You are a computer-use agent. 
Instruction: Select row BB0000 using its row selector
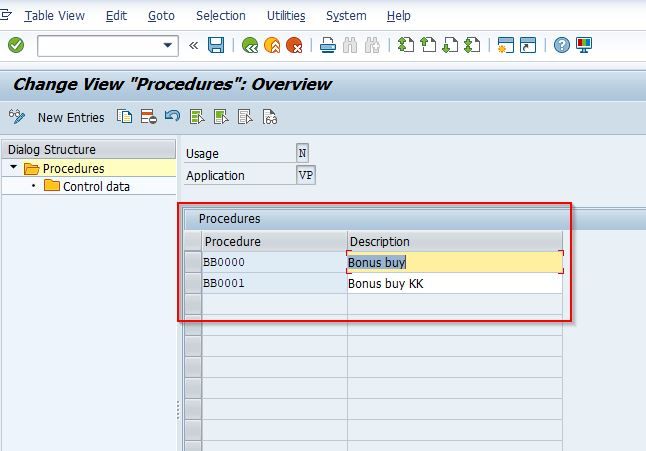point(193,262)
